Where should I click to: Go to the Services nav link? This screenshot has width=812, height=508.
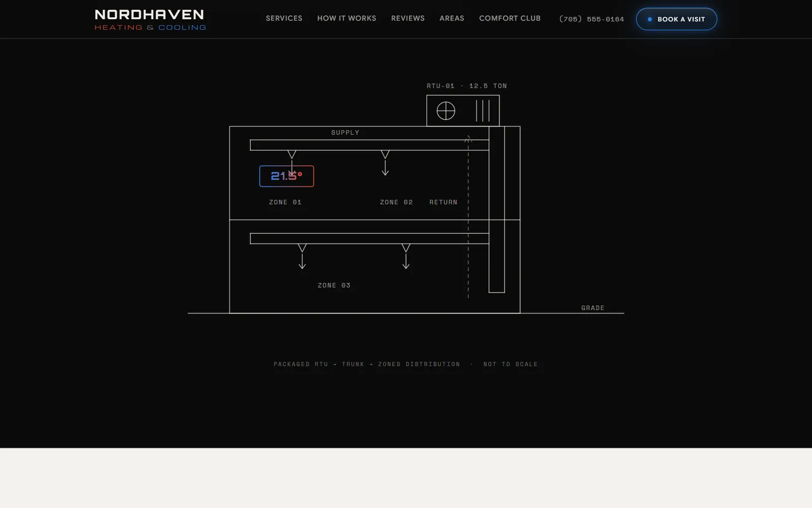coord(284,18)
